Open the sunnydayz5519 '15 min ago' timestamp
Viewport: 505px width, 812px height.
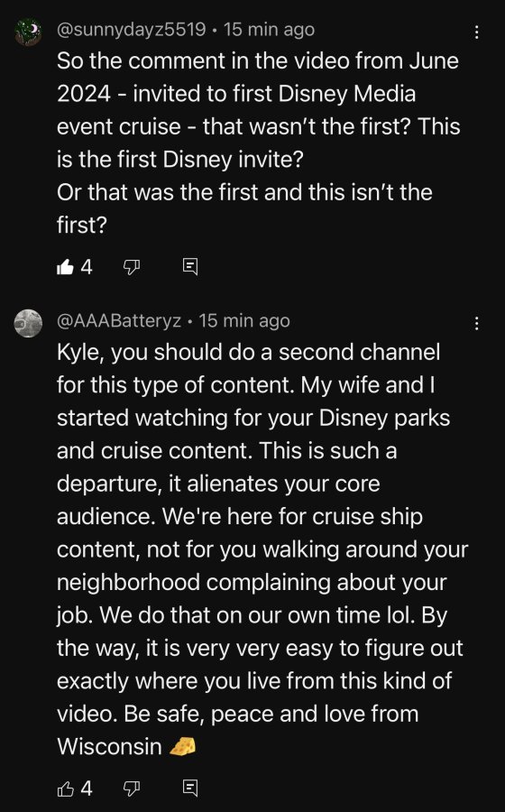tap(269, 30)
